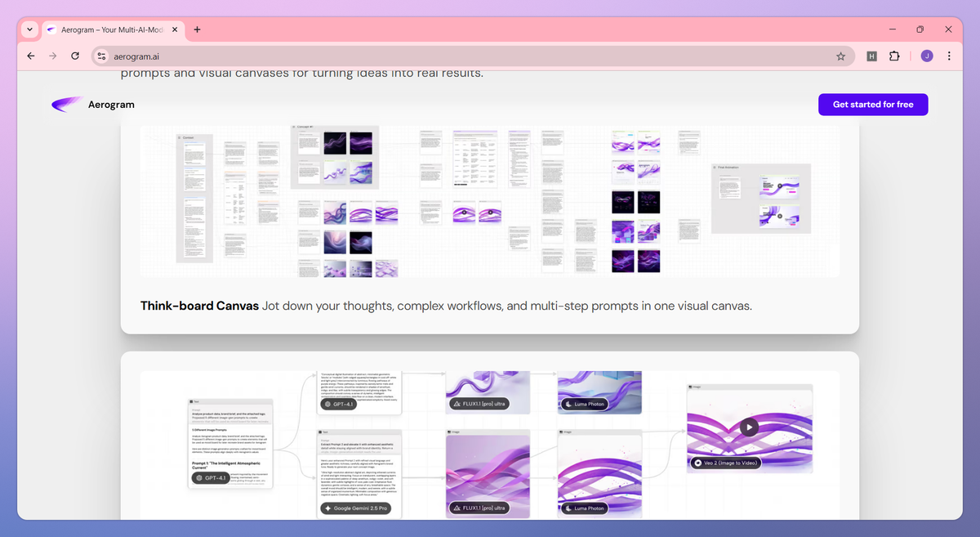Open the Think-board canvas screenshot

(x=489, y=201)
